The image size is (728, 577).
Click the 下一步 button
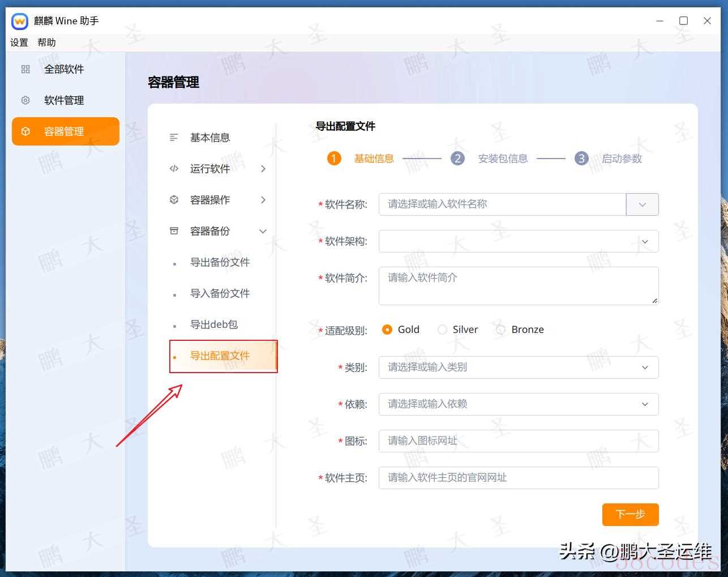[630, 514]
